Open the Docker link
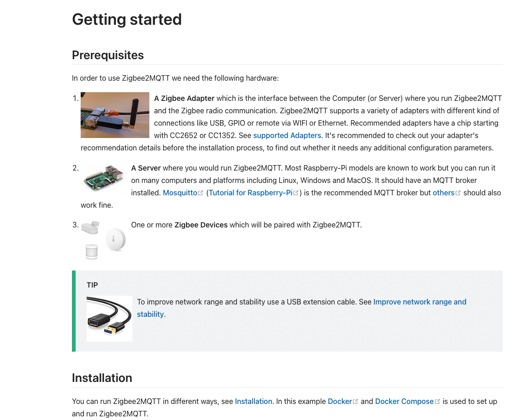The image size is (527, 420). [340, 401]
